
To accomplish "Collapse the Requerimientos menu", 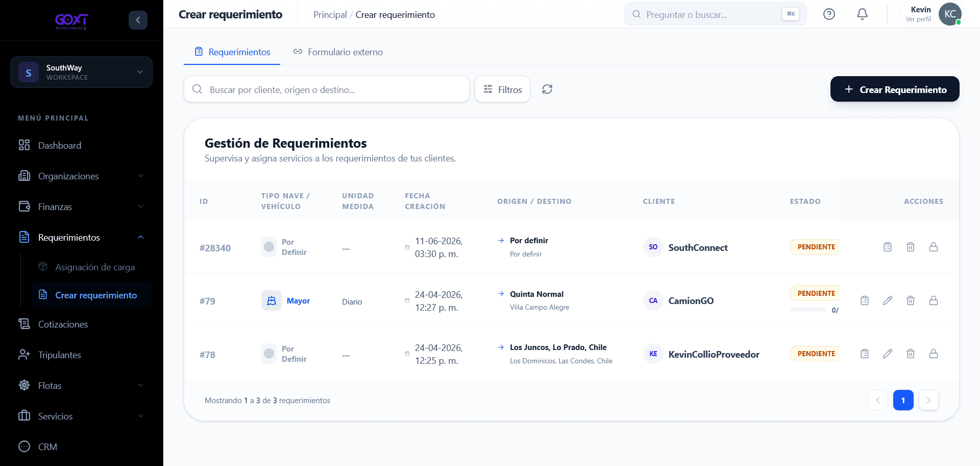I will tap(82, 238).
